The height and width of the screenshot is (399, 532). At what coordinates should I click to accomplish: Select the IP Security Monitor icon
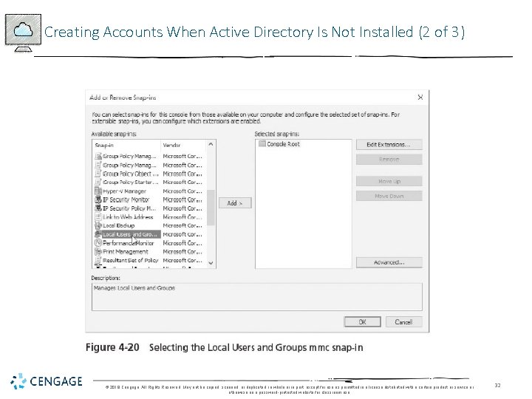(x=98, y=199)
